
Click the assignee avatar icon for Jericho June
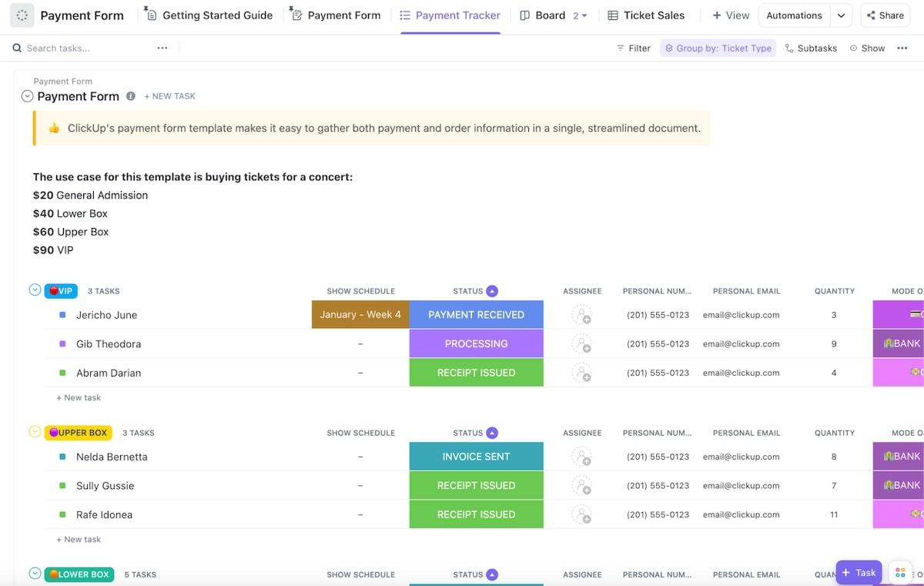[x=581, y=315]
